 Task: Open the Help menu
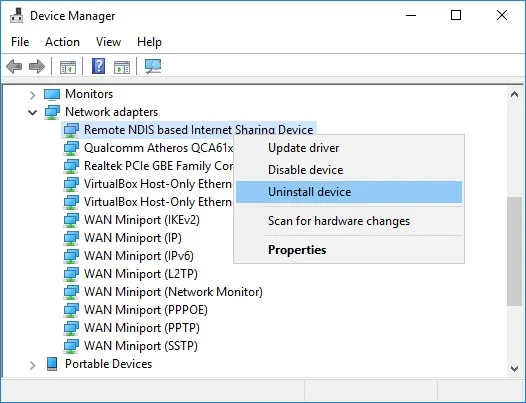pyautogui.click(x=149, y=42)
